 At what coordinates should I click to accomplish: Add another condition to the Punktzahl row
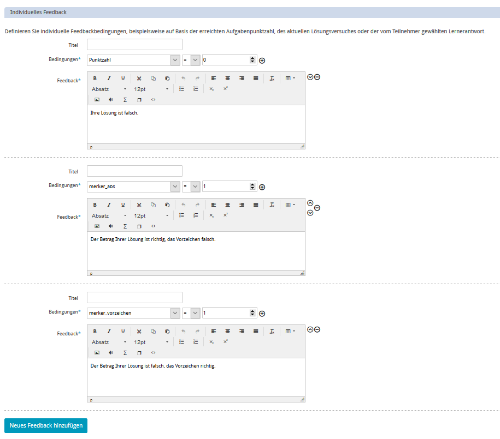(x=262, y=60)
